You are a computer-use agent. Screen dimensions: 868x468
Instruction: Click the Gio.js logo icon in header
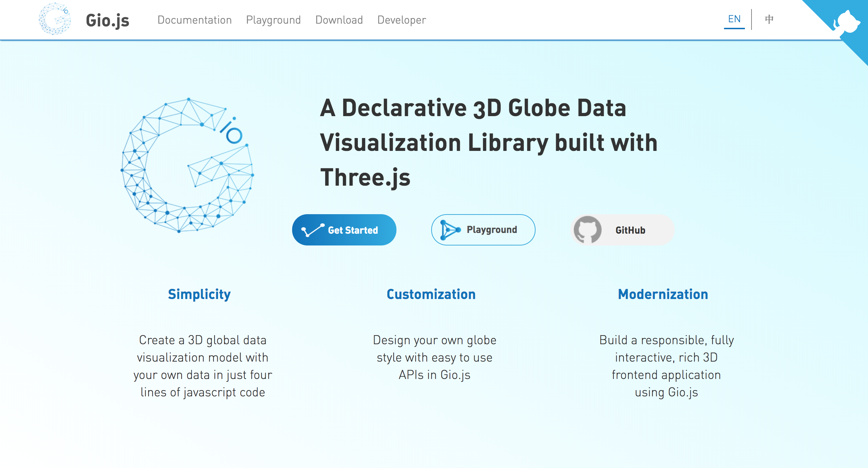pyautogui.click(x=55, y=19)
